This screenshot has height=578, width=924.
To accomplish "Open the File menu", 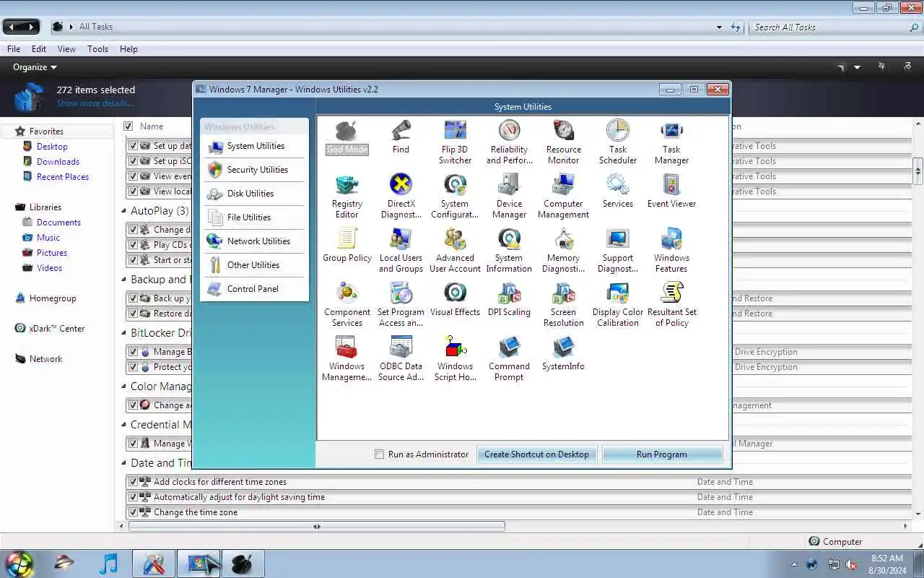I will click(14, 49).
